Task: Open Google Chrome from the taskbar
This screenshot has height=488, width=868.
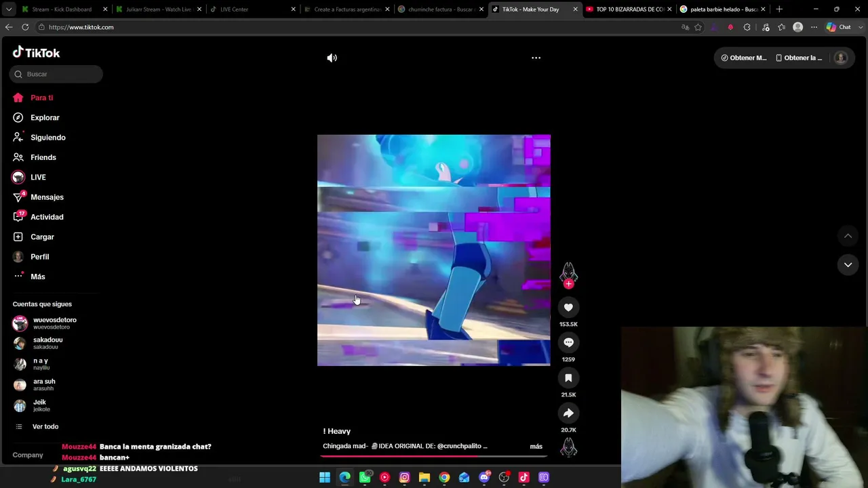Action: click(444, 477)
